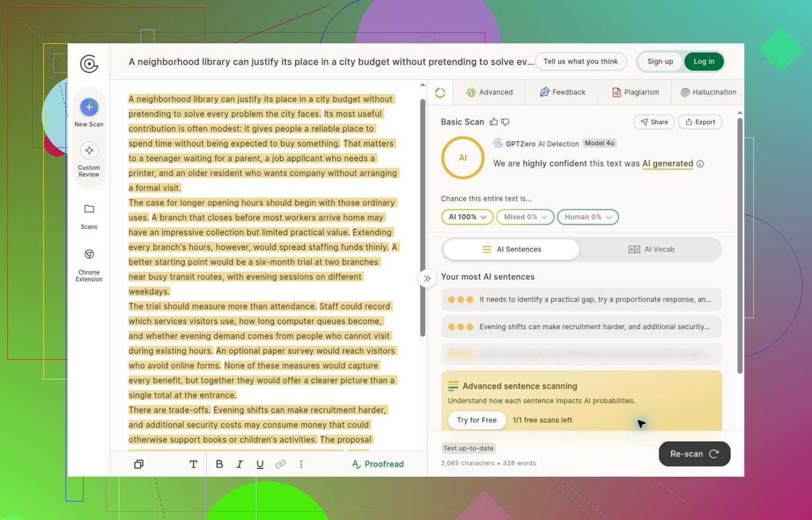Click the Log in button
The height and width of the screenshot is (520, 812).
coord(704,62)
